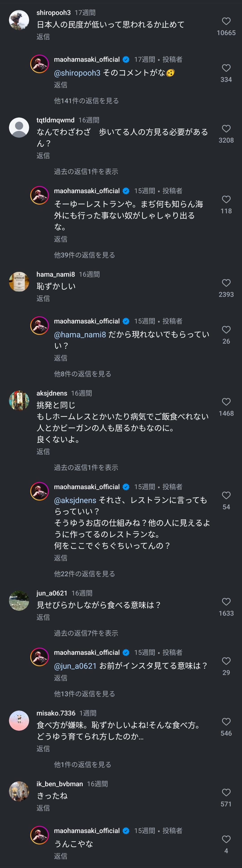The width and height of the screenshot is (242, 868).
Task: Open hama_nami8's profile picture
Action: [19, 281]
